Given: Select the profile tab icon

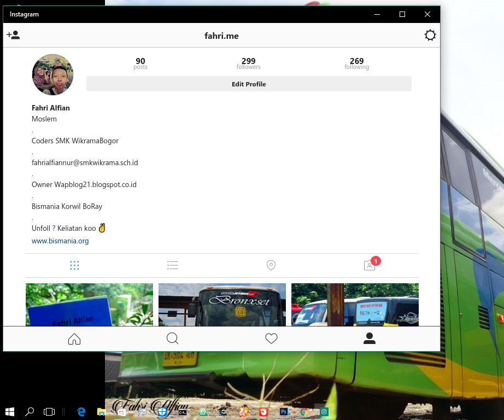Looking at the screenshot, I should (x=370, y=339).
